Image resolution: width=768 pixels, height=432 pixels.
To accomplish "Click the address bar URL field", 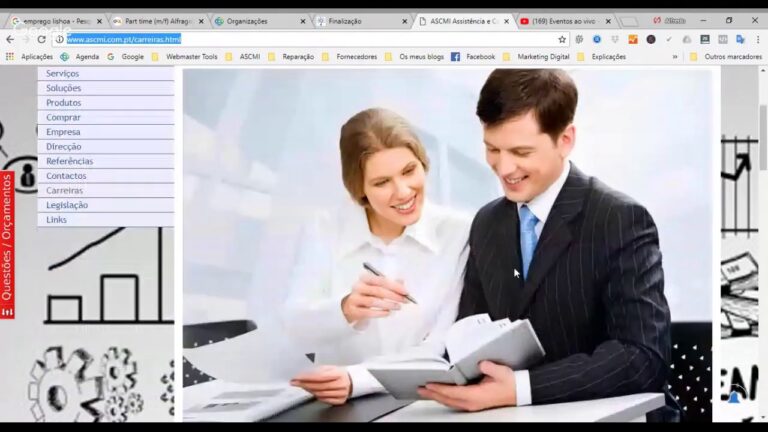I will 309,39.
